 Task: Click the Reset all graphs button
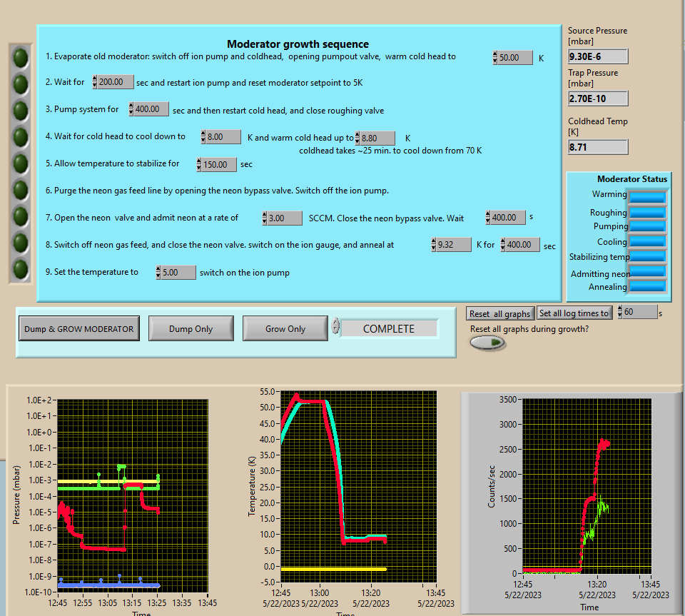pyautogui.click(x=499, y=313)
